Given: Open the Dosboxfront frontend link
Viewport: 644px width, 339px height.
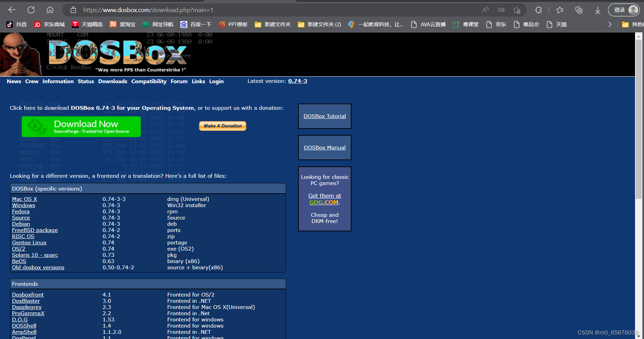Looking at the screenshot, I should click(x=28, y=295).
